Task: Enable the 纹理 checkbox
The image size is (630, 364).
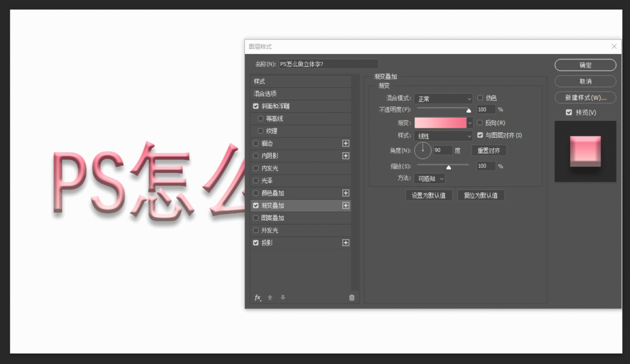Action: [x=260, y=131]
